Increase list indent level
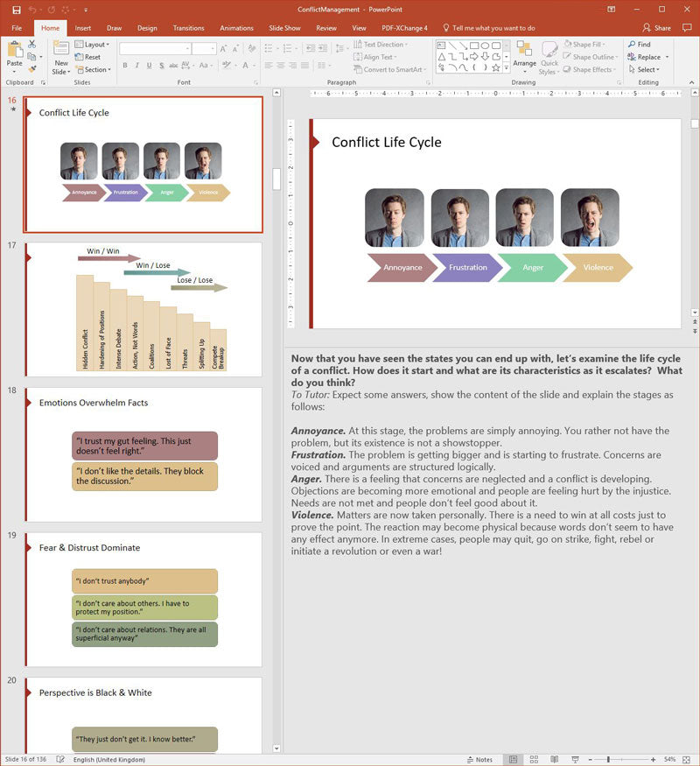700x766 pixels. point(323,48)
